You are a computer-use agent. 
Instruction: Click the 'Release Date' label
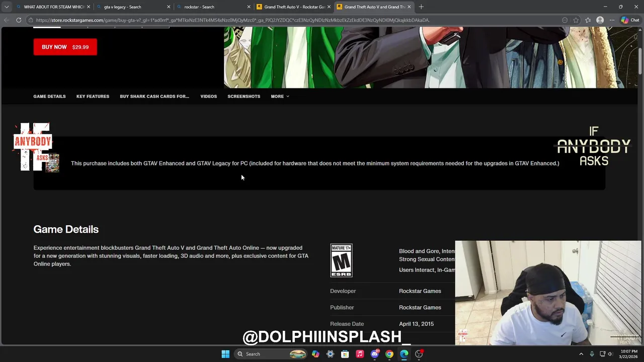click(347, 324)
